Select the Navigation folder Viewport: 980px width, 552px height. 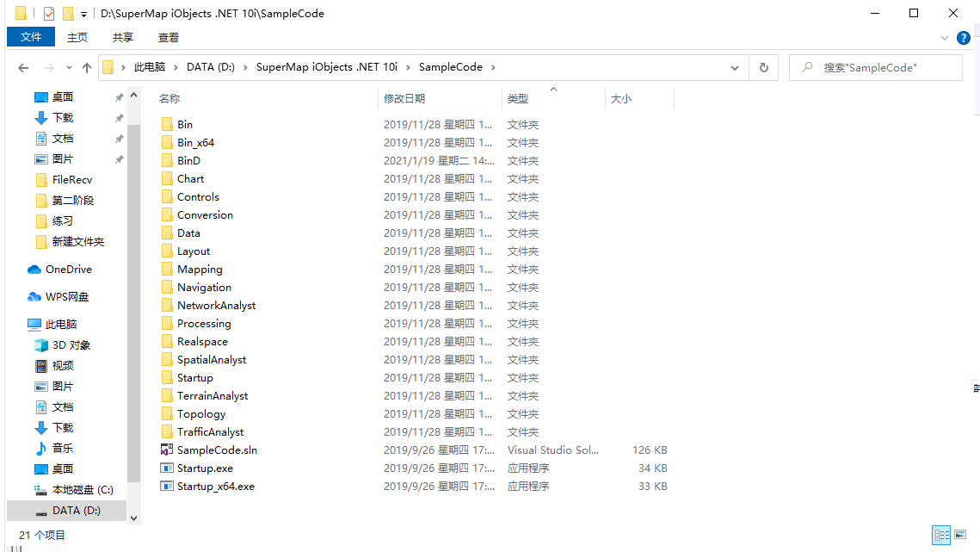205,287
